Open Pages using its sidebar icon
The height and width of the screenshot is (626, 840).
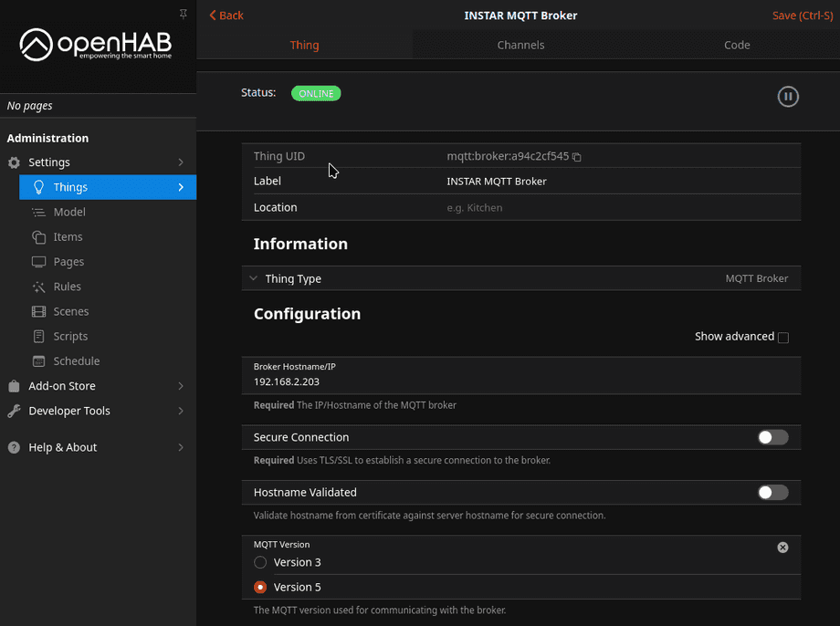(39, 262)
